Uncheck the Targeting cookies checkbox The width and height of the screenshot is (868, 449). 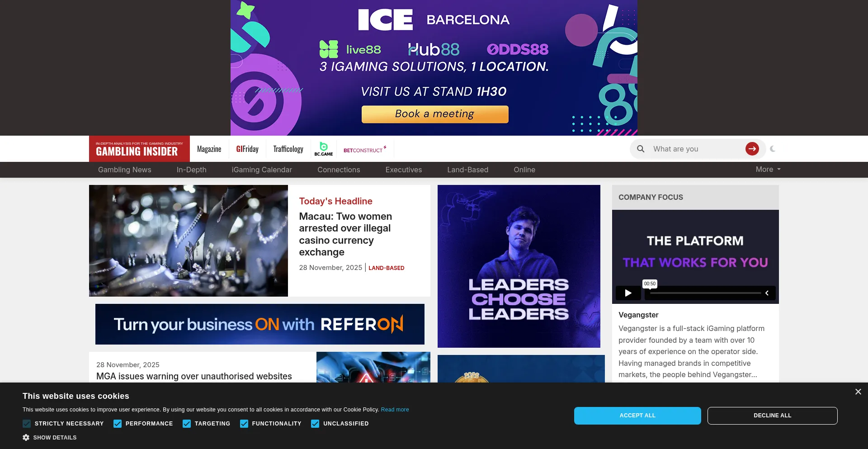[187, 424]
